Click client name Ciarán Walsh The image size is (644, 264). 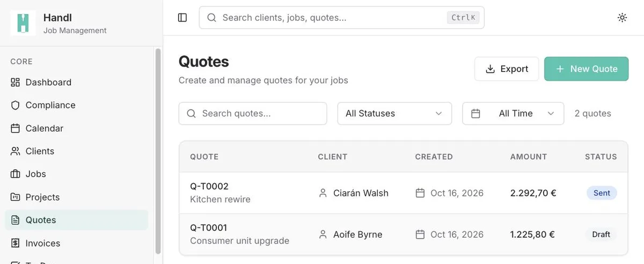[x=361, y=193]
